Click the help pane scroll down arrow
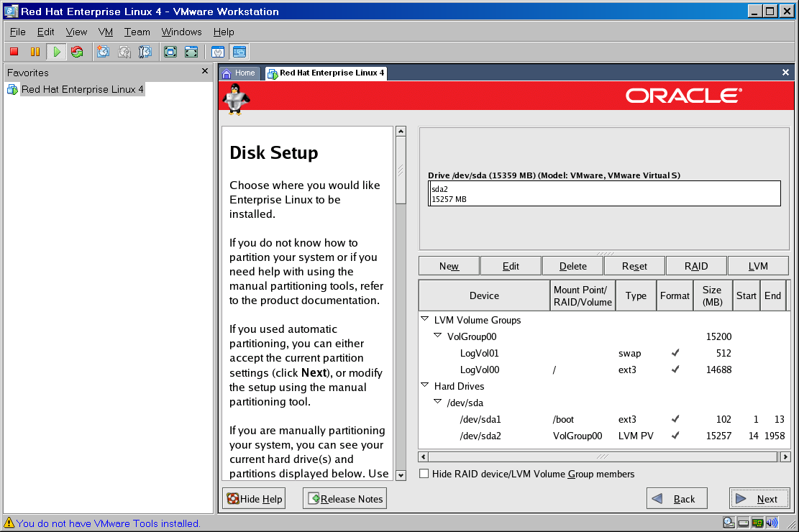This screenshot has height=532, width=799. (x=401, y=475)
